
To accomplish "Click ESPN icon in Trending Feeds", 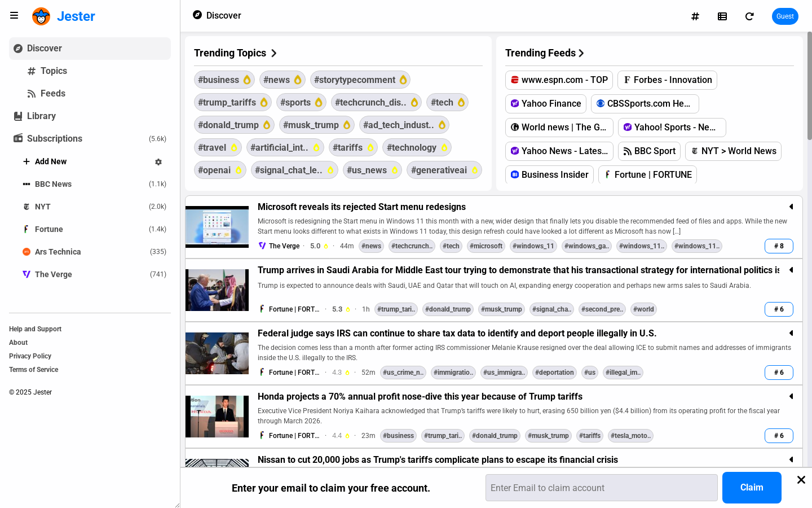I will point(515,80).
